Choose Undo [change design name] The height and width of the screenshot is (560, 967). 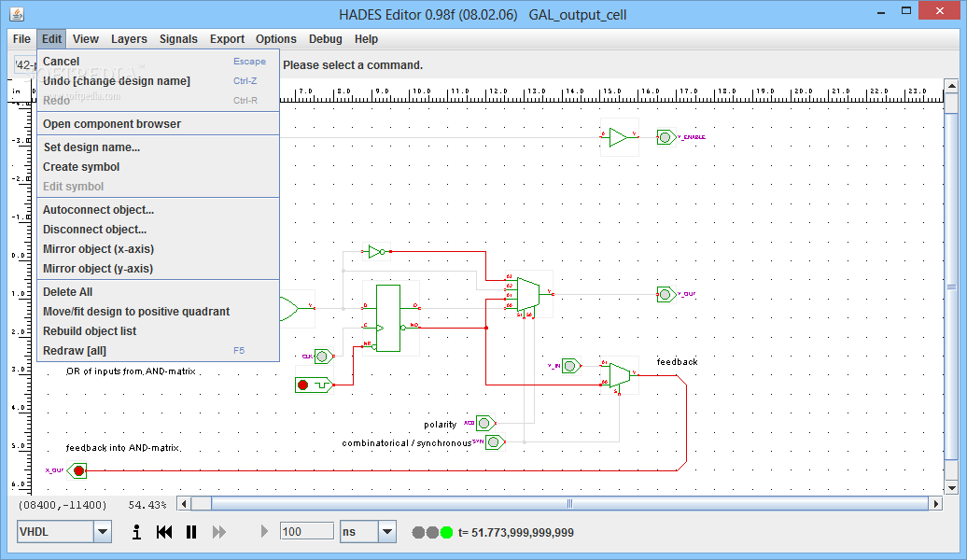tap(158, 81)
